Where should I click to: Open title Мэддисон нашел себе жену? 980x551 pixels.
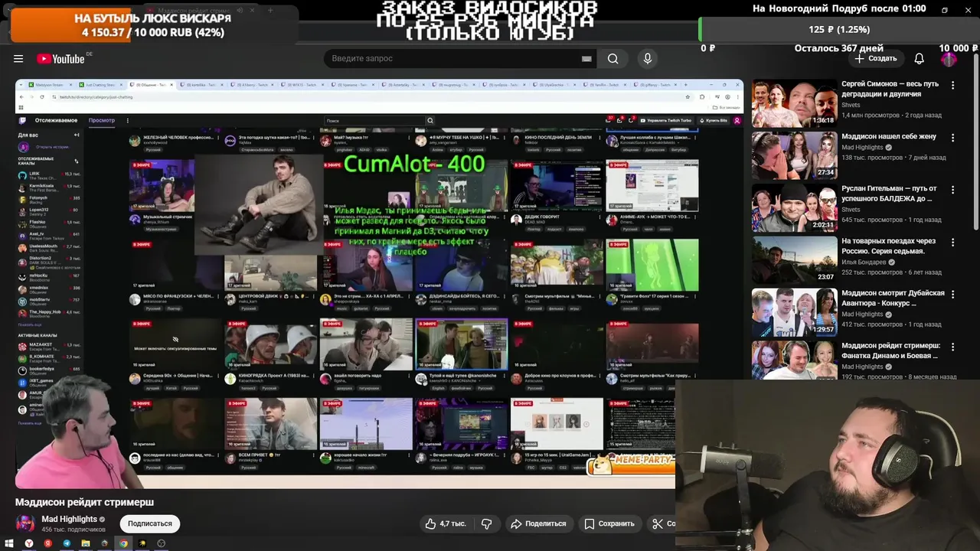coord(889,136)
